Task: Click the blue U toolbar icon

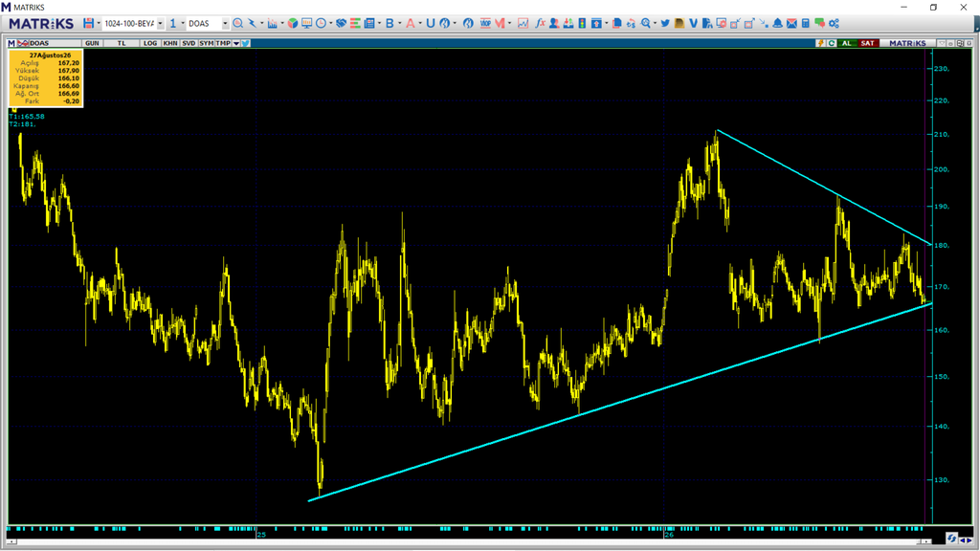Action: [430, 23]
